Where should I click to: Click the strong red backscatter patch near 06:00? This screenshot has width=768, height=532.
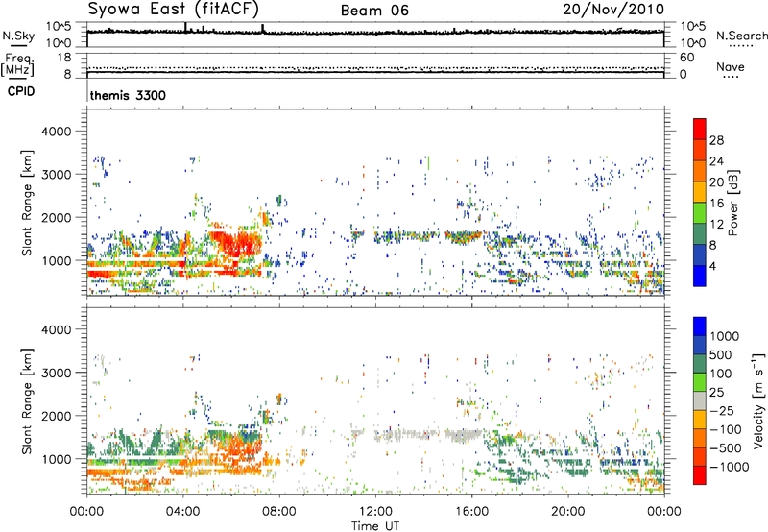(x=237, y=243)
